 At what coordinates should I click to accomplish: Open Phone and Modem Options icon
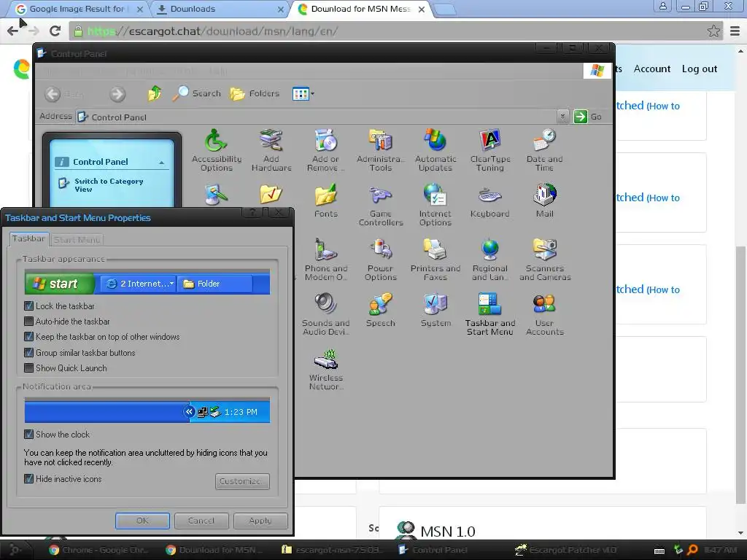point(326,260)
